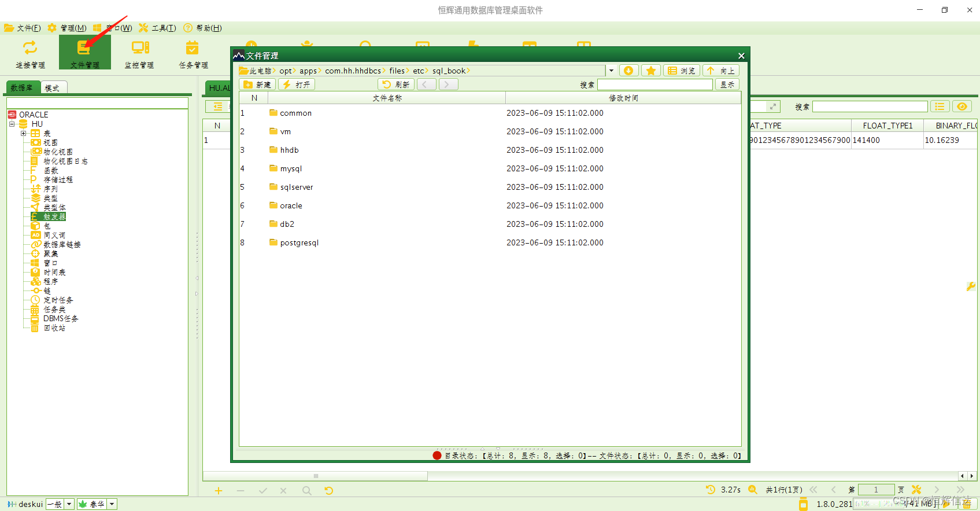Image resolution: width=980 pixels, height=511 pixels.
Task: Focus the page number input field
Action: click(877, 490)
